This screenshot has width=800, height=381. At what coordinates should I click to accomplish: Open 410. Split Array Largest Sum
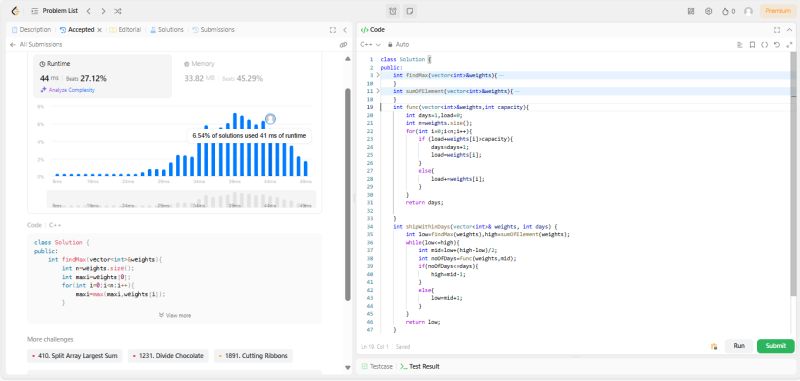point(75,356)
